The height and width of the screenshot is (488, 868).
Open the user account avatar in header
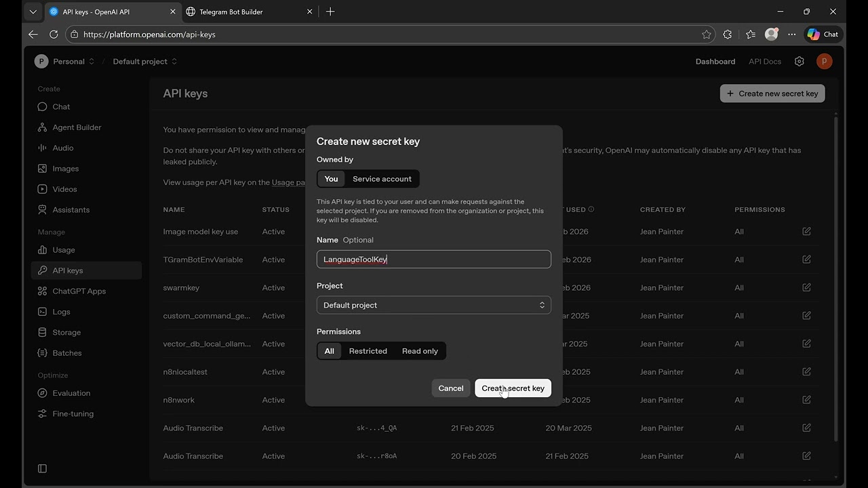824,61
